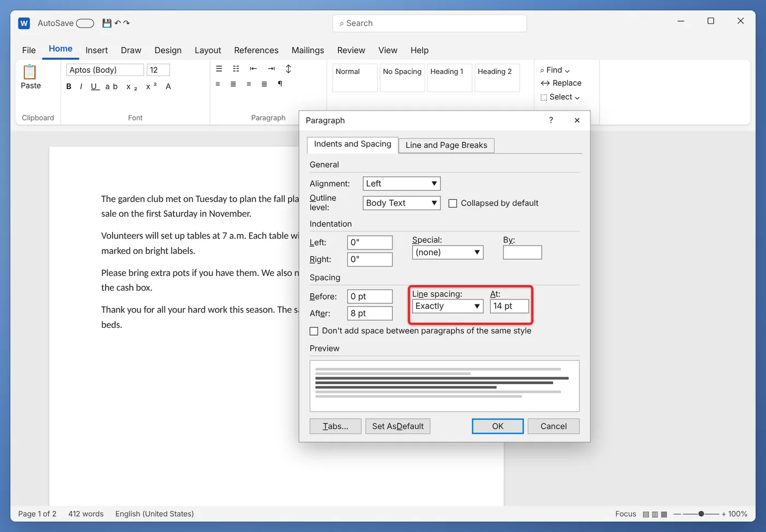This screenshot has height=532, width=766.
Task: Open the Tabs... settings button
Action: pos(335,426)
